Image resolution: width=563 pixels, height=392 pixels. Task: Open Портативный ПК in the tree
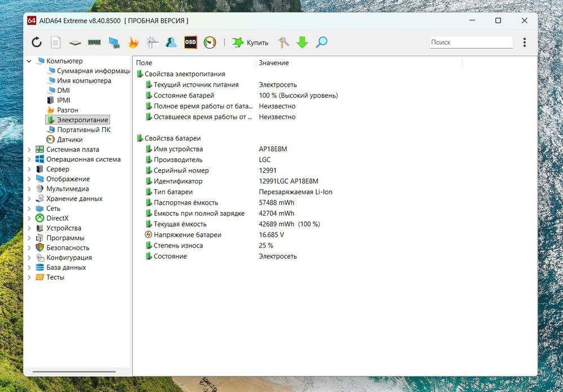pyautogui.click(x=79, y=130)
